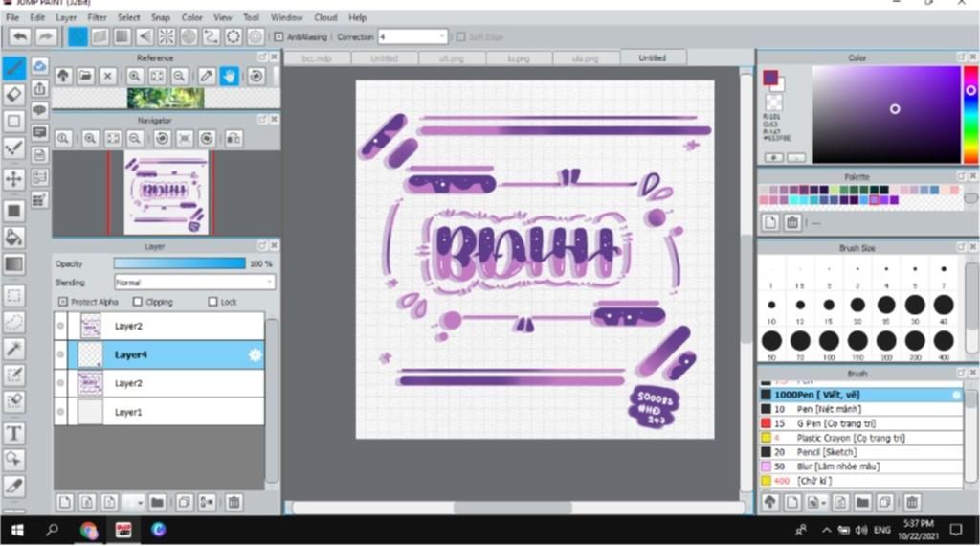Open Chrome from the taskbar
Image resolution: width=980 pixels, height=546 pixels.
coord(89,530)
